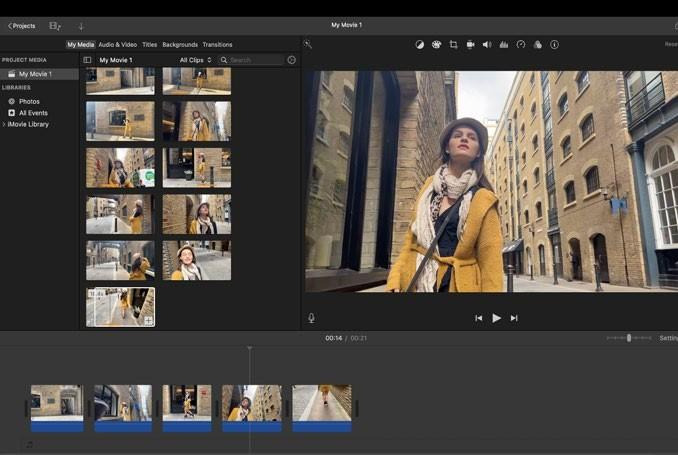Click the voiceover microphone icon

(311, 318)
